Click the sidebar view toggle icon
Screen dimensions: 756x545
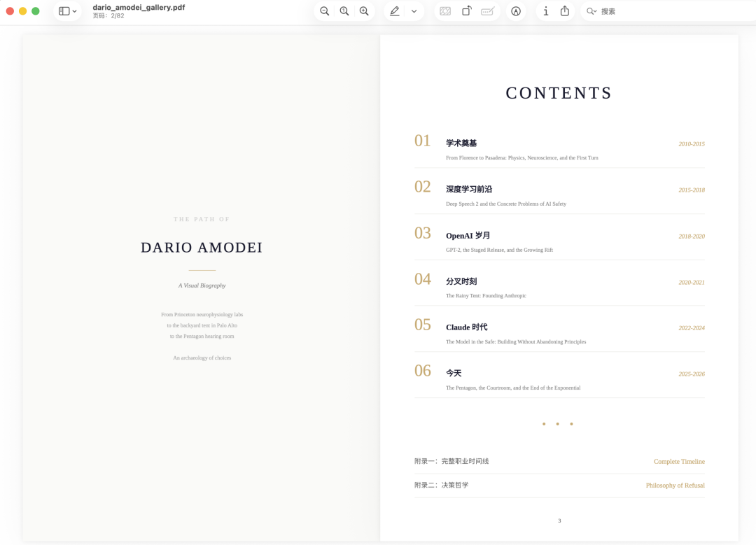coord(64,11)
